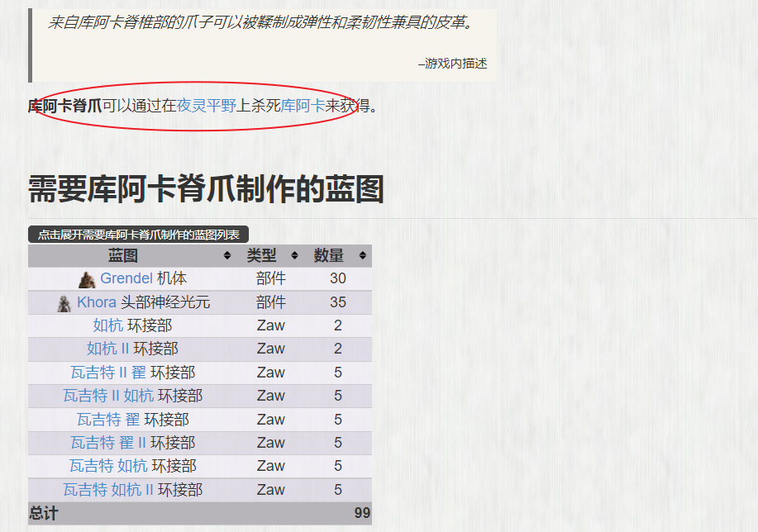Click the total value 99
Viewport: 758px width, 532px height.
click(x=362, y=513)
